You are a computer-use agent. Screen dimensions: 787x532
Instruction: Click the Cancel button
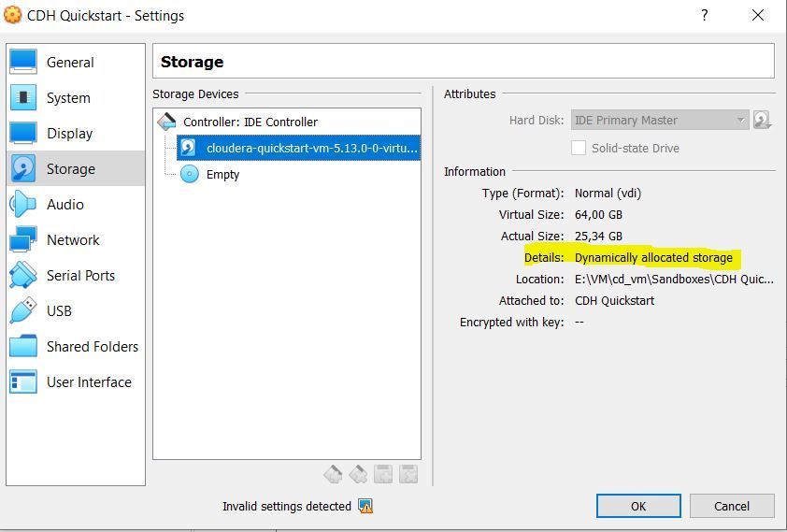point(732,506)
